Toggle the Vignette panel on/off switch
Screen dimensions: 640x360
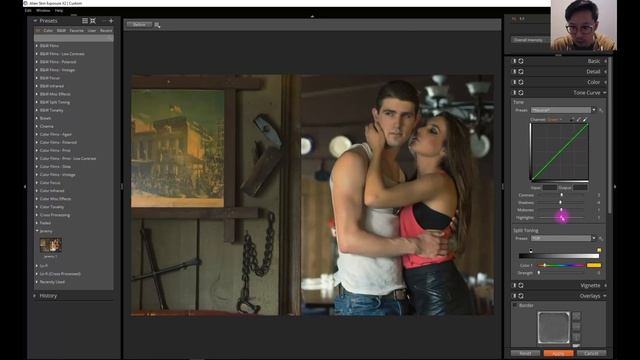(514, 285)
